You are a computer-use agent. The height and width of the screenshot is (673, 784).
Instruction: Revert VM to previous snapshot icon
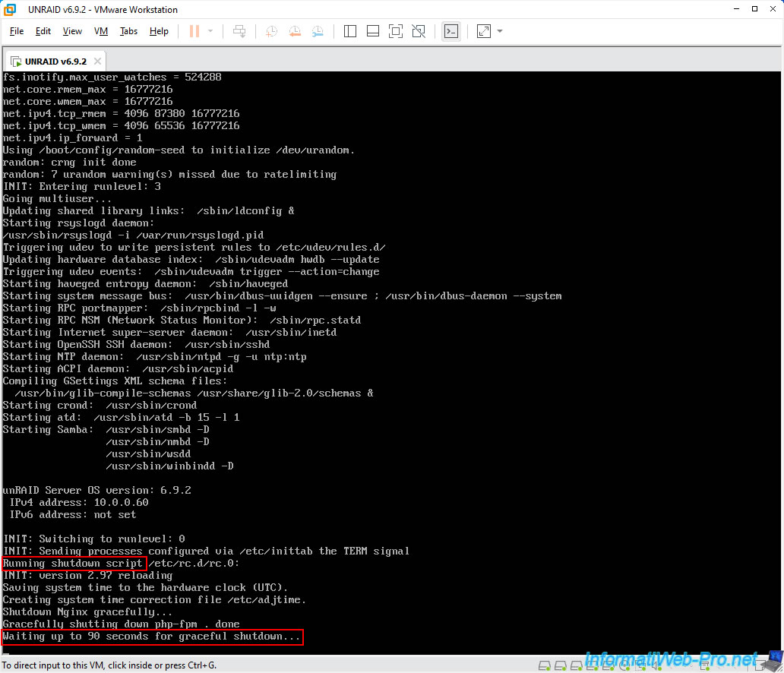(295, 31)
